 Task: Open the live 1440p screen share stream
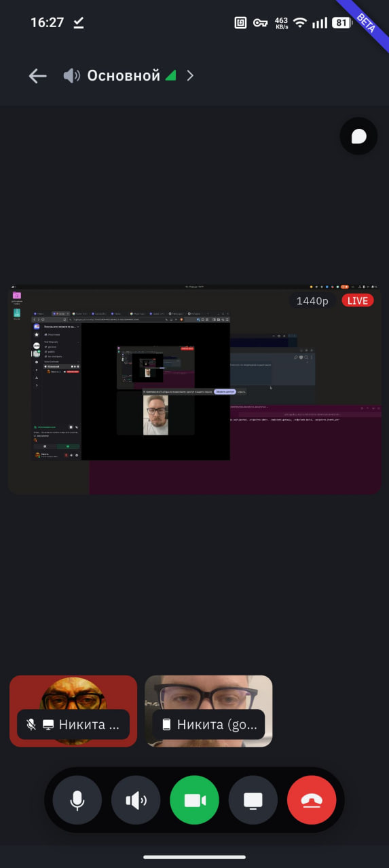pyautogui.click(x=195, y=390)
